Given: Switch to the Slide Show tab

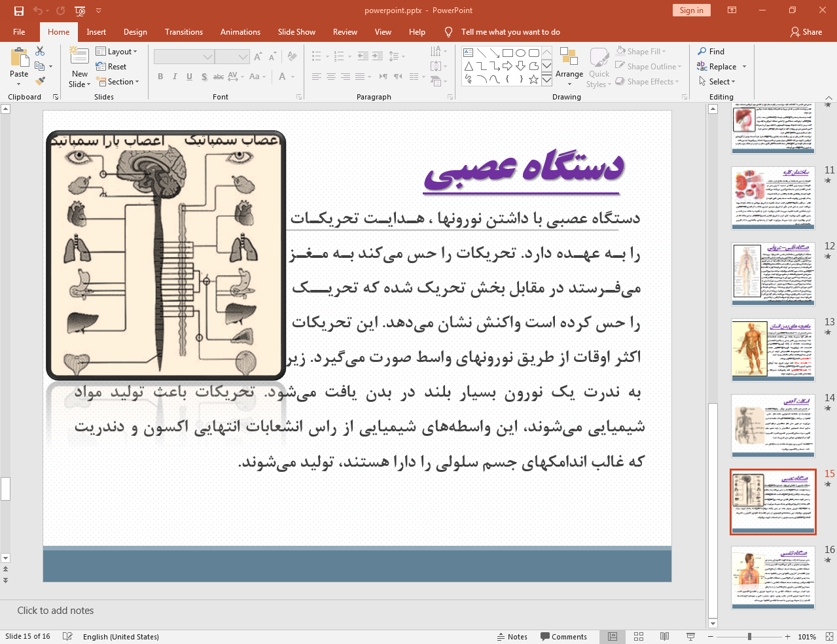Looking at the screenshot, I should click(296, 31).
